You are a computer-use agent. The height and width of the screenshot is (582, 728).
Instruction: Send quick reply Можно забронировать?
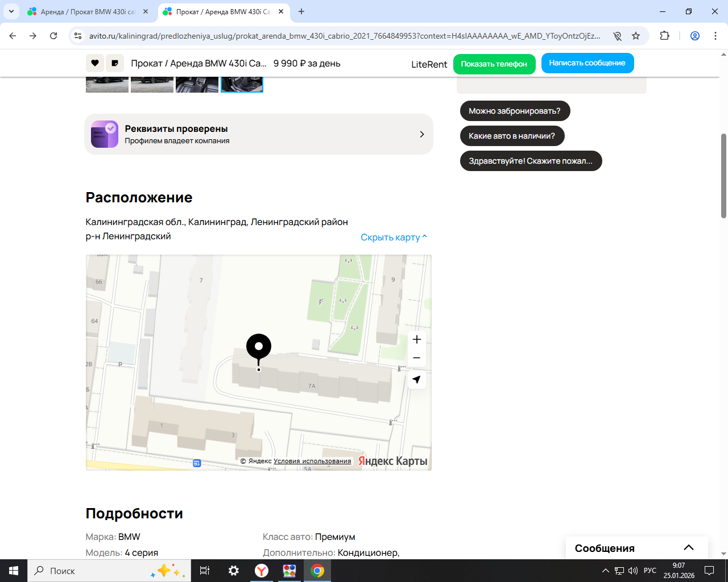tap(515, 111)
